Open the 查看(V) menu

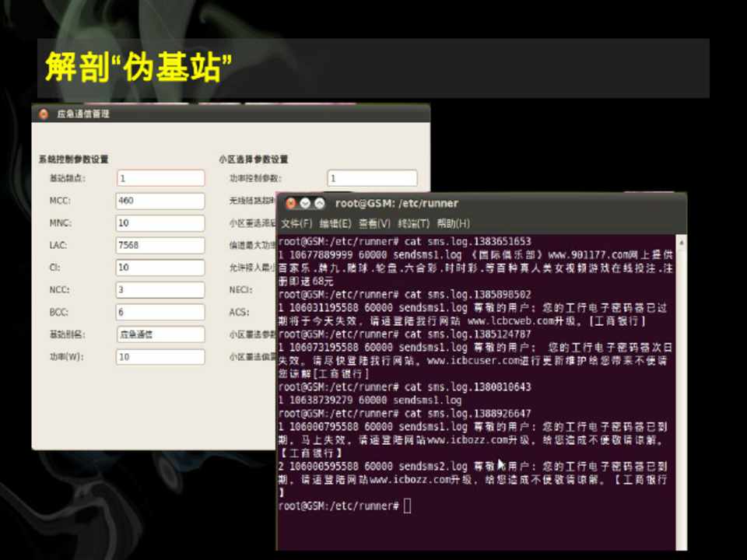(x=374, y=224)
